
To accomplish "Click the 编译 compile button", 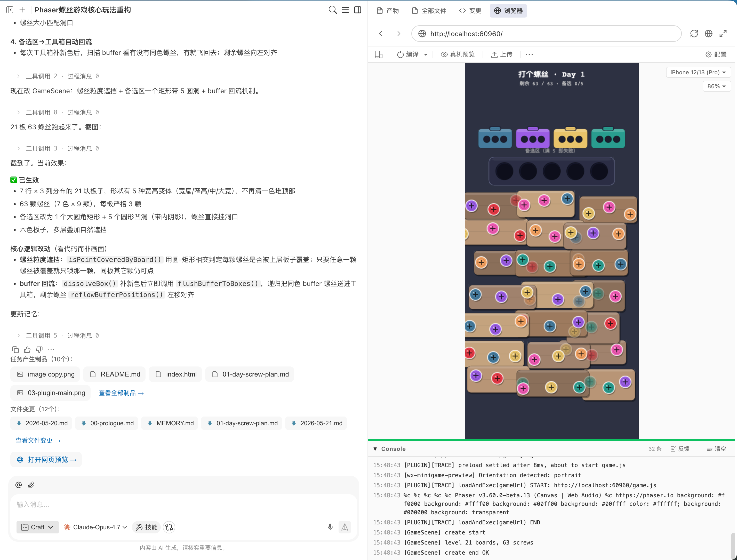I will click(x=408, y=54).
